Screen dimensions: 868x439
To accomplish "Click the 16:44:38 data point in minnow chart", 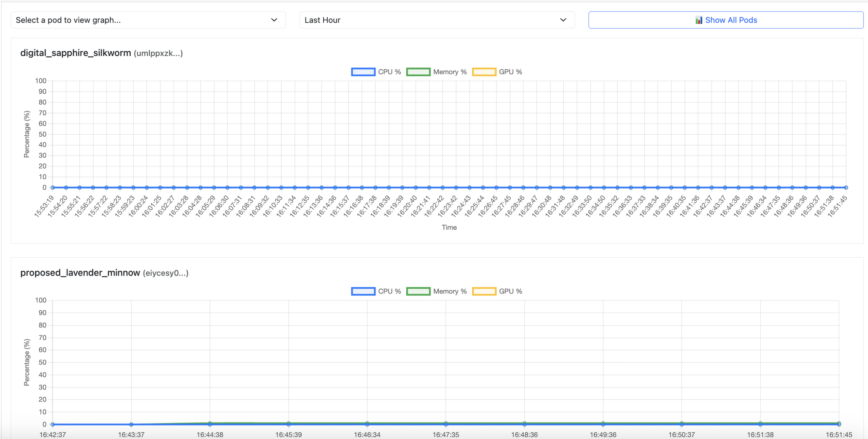I will pos(210,423).
